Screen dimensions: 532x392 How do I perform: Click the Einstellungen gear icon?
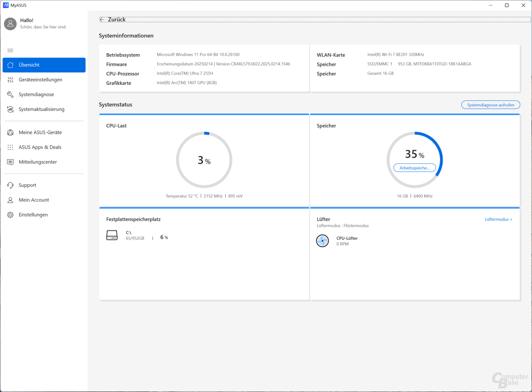(x=10, y=215)
